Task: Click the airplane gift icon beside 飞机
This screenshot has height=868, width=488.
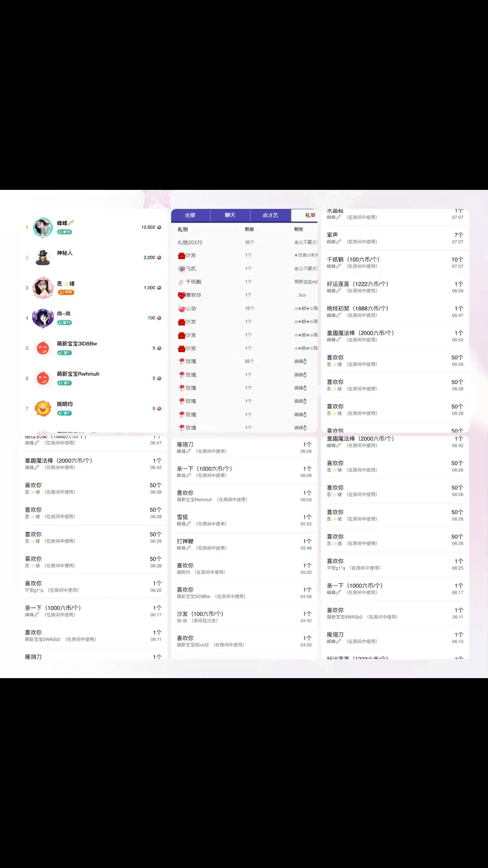Action: click(182, 269)
